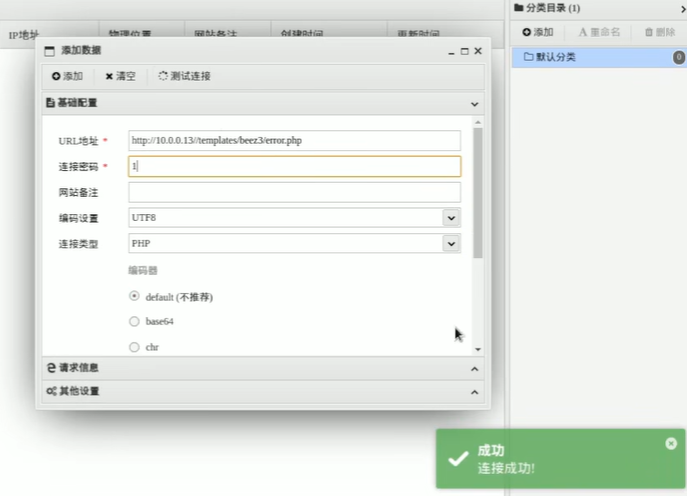Screen dimensions: 687x496
Task: Click 删除 in the category panel
Action: 659,32
